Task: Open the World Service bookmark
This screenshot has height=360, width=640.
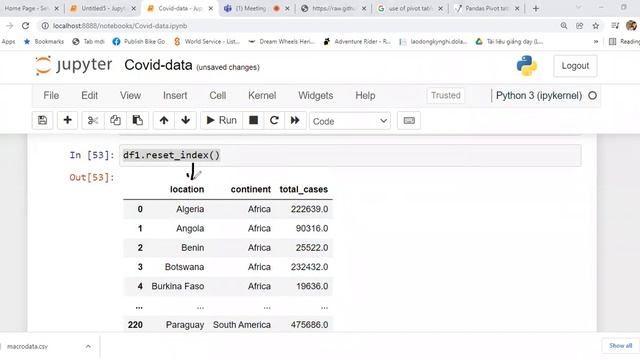Action: pos(207,42)
